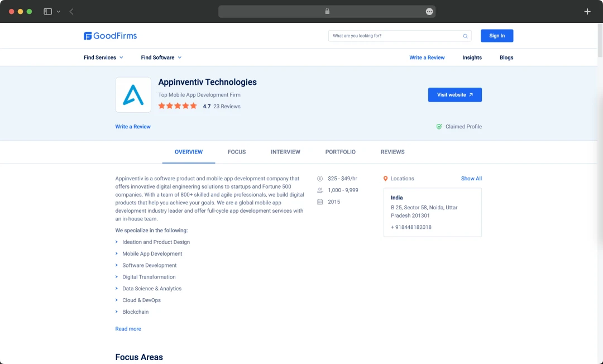Switch to the Overview tab
The width and height of the screenshot is (603, 364).
point(189,152)
